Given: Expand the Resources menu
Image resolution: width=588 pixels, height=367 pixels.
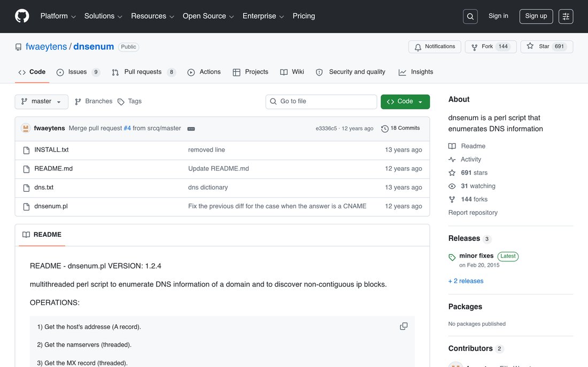Looking at the screenshot, I should coord(152,16).
